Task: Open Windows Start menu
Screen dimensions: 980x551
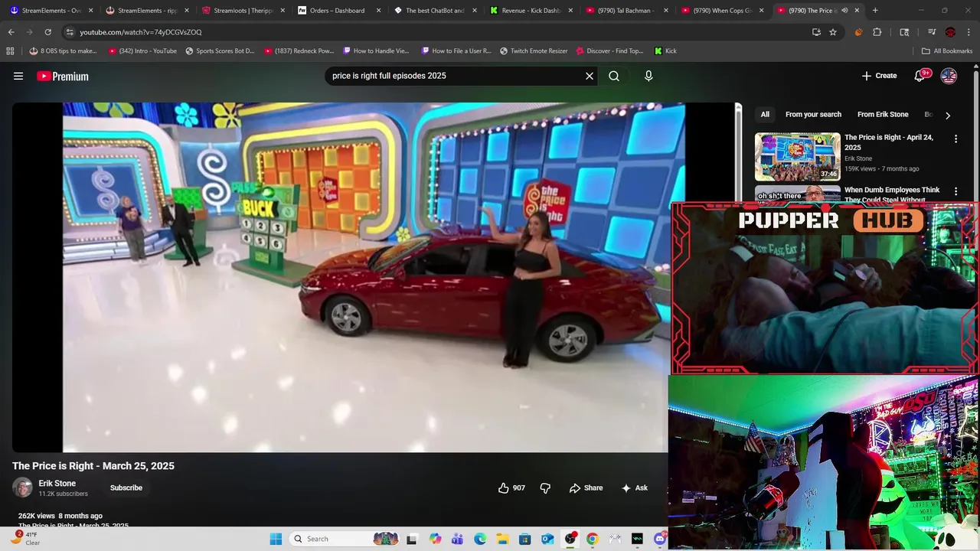Action: (x=276, y=539)
